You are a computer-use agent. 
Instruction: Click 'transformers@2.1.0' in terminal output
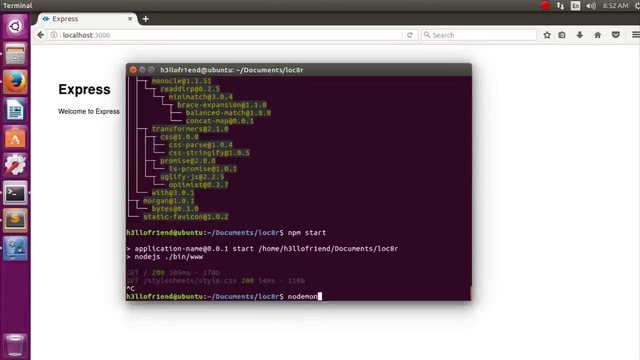(x=190, y=129)
